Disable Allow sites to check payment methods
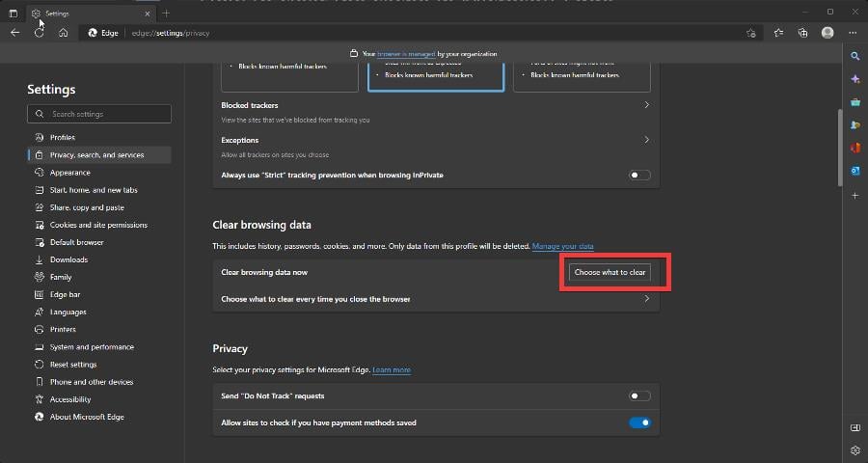 tap(639, 422)
